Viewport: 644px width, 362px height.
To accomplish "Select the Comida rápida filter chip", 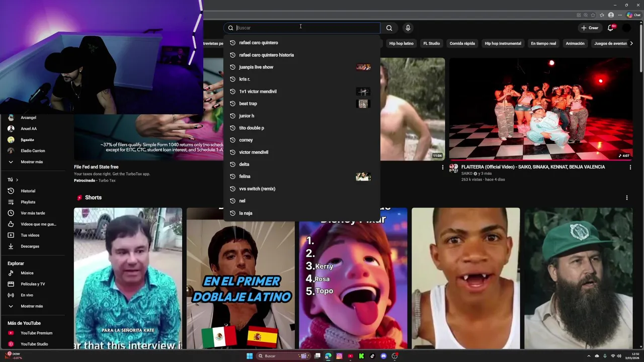I will tap(462, 44).
